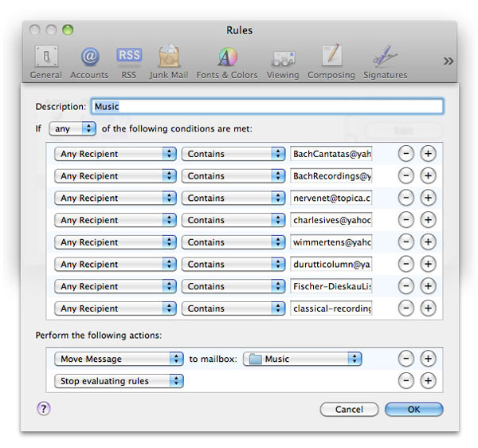
Task: Open the any/all conditions popup
Action: click(72, 128)
